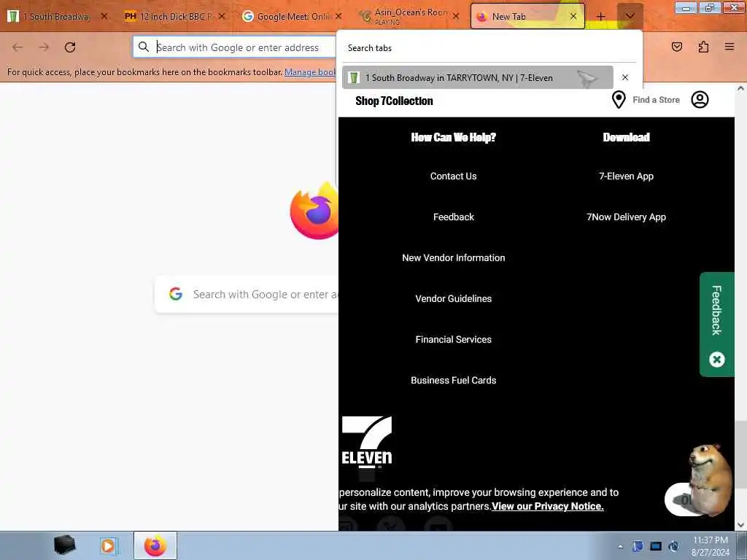The height and width of the screenshot is (560, 747).
Task: Open Vendor Guidelines link
Action: [x=453, y=298]
